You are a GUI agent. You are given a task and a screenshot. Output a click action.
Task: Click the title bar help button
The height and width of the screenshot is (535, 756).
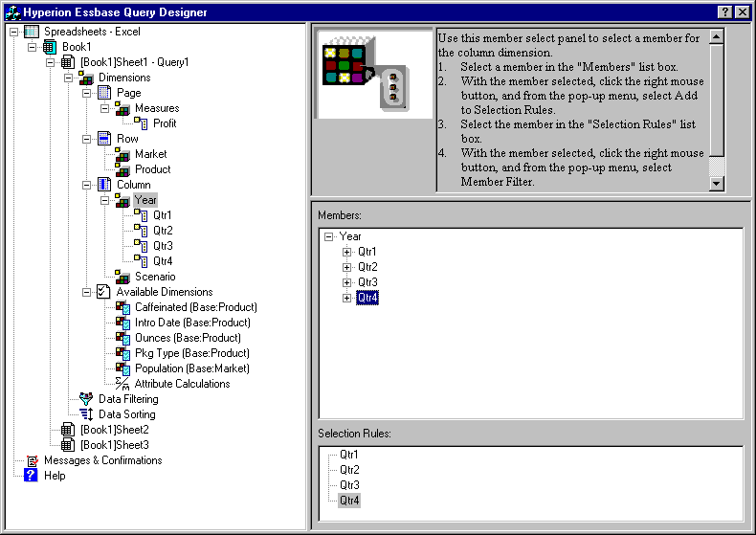724,11
